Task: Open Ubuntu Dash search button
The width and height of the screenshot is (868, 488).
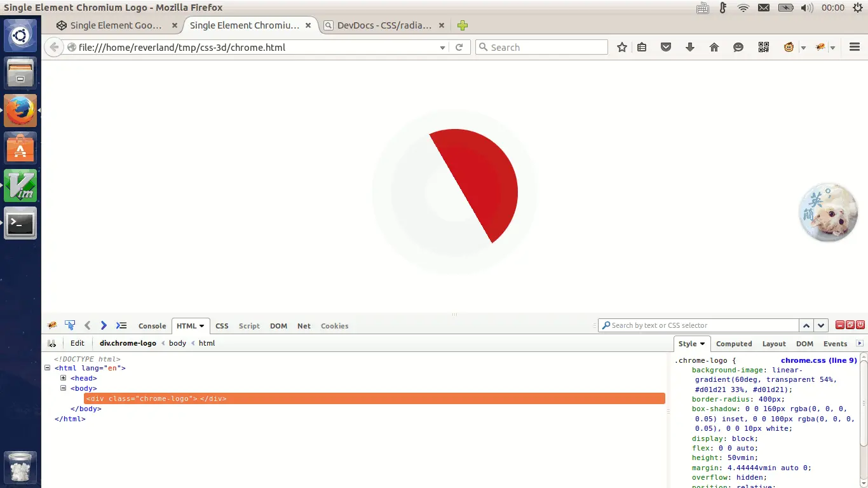Action: [x=20, y=36]
